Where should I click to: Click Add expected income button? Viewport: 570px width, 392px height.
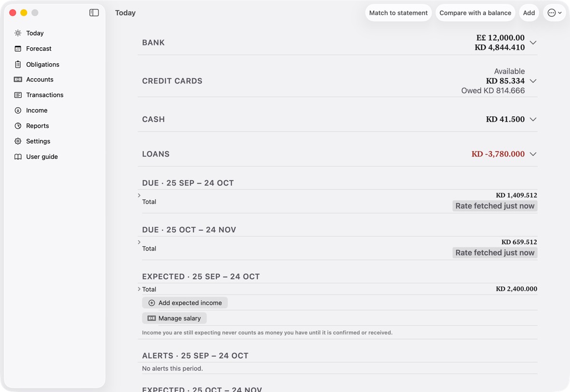click(185, 303)
